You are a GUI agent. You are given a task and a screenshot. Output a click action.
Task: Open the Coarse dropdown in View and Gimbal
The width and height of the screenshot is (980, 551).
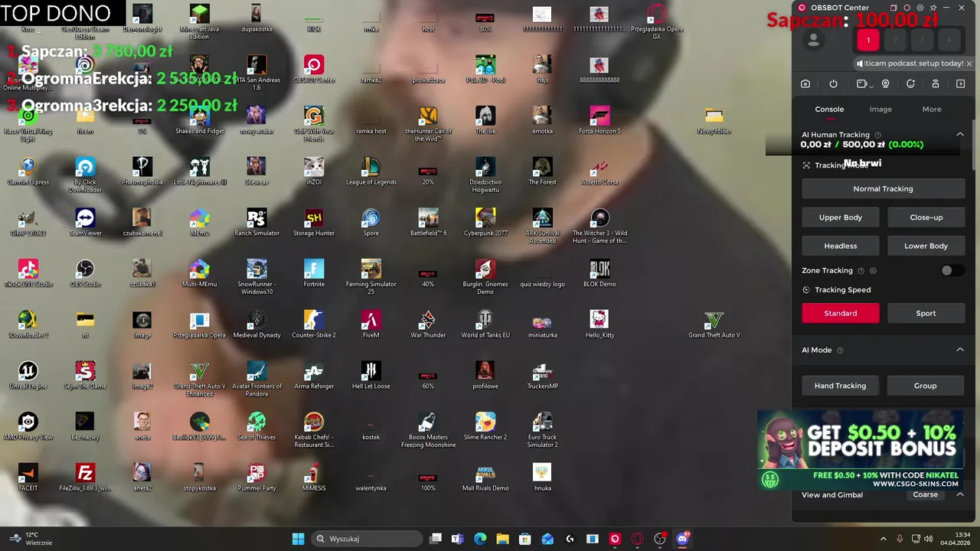[925, 494]
